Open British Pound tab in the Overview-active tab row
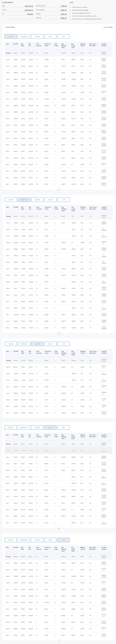The height and width of the screenshot is (644, 116). (x=24, y=37)
